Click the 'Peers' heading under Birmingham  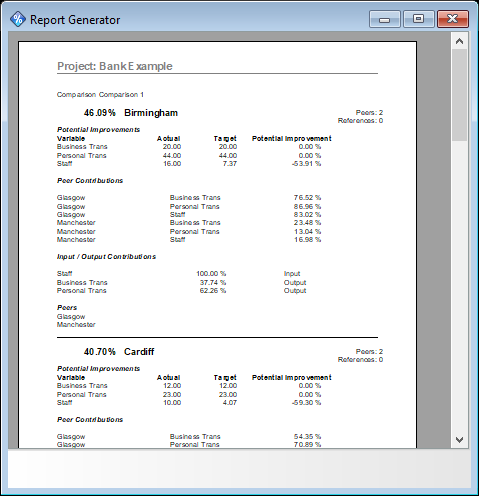point(67,308)
